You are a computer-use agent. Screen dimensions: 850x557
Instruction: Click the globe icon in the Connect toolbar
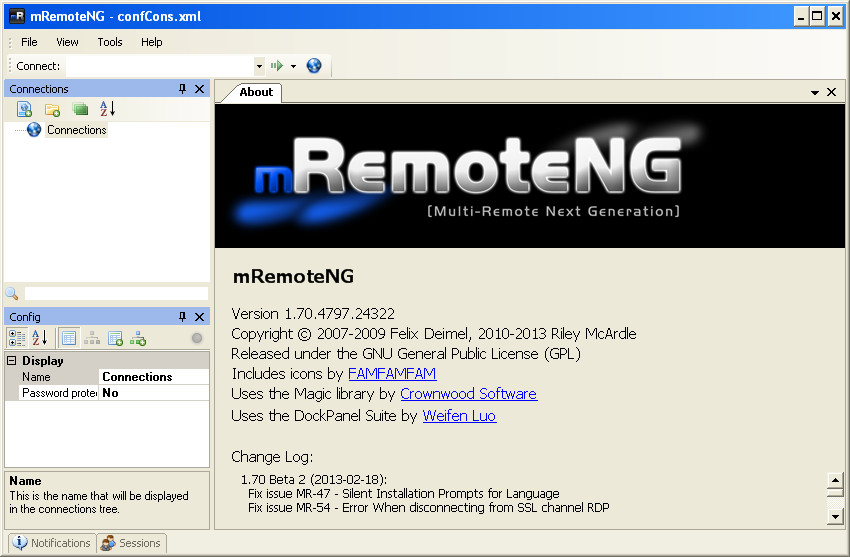[314, 66]
